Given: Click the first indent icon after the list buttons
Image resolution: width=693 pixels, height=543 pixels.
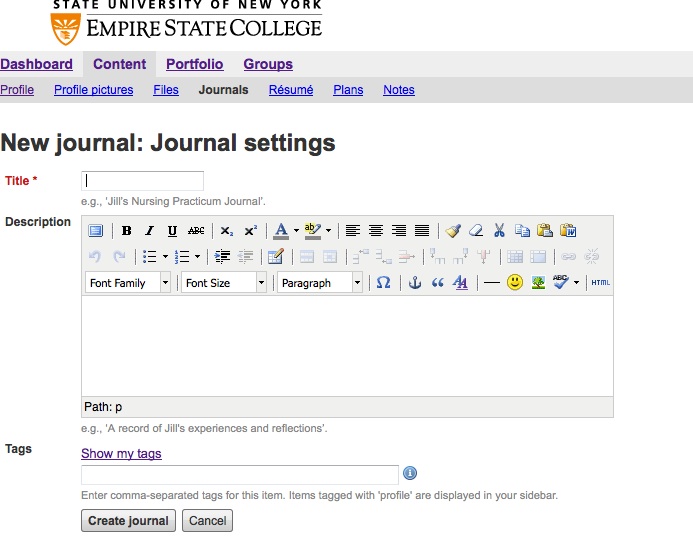Looking at the screenshot, I should pyautogui.click(x=222, y=257).
